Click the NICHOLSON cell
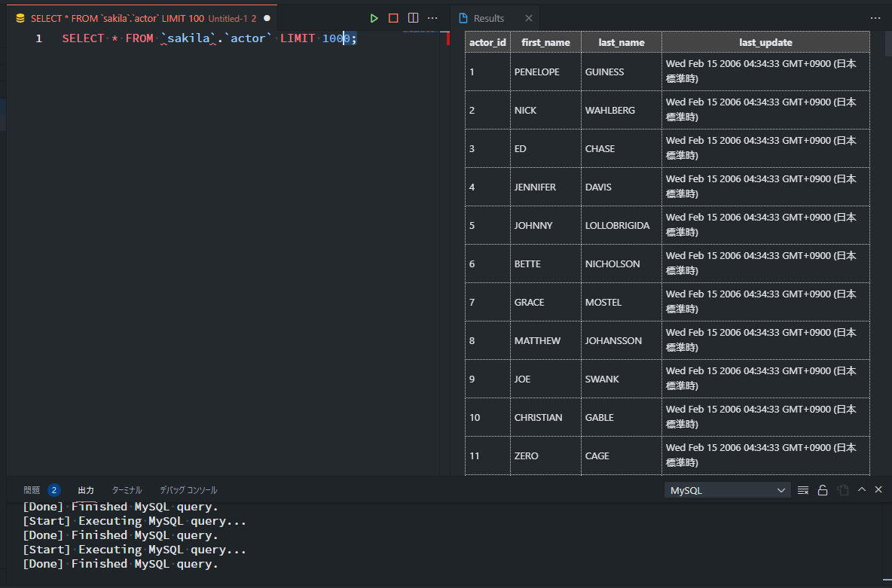Screen dimensions: 892x588 (622, 264)
